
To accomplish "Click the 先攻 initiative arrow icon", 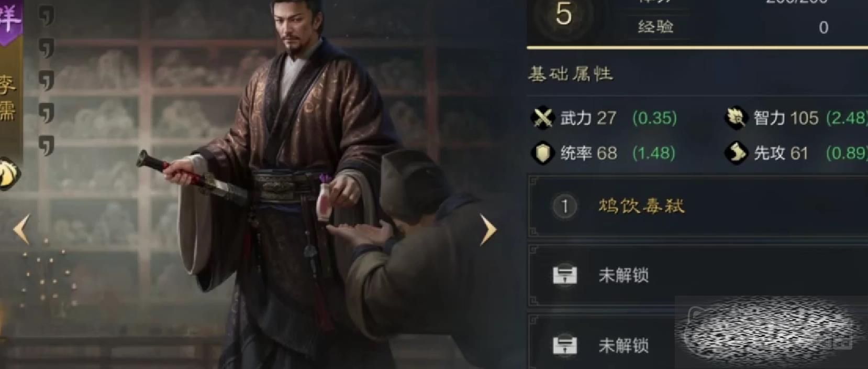I will (736, 153).
